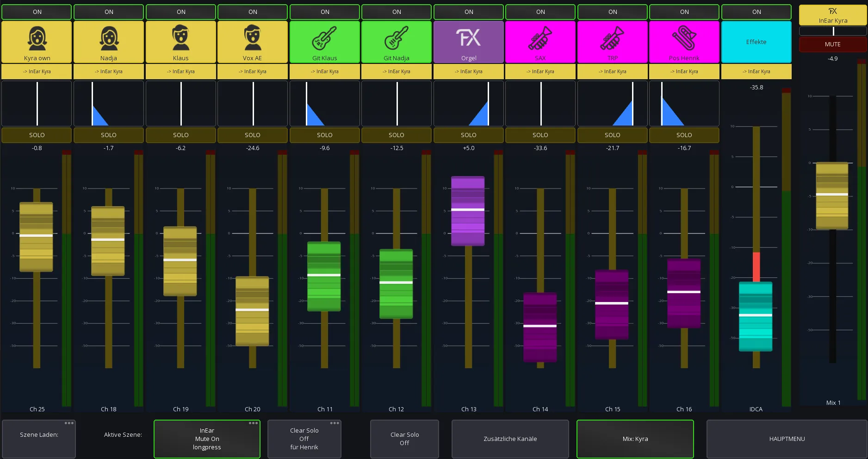Select the Mix: Kyra button
The image size is (868, 459).
(x=635, y=439)
